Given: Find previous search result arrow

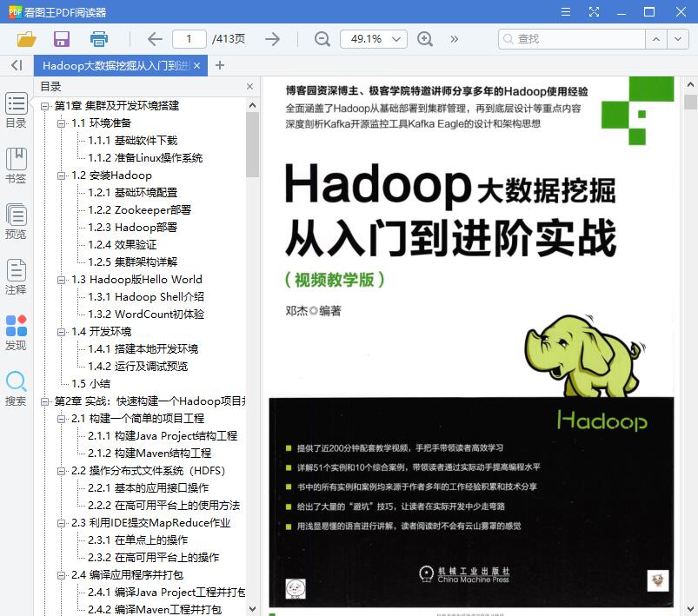Looking at the screenshot, I should click(x=656, y=39).
